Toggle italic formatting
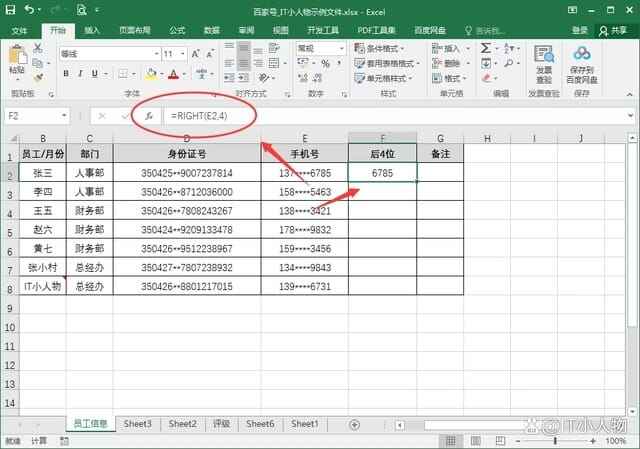The width and height of the screenshot is (640, 449). [x=80, y=73]
